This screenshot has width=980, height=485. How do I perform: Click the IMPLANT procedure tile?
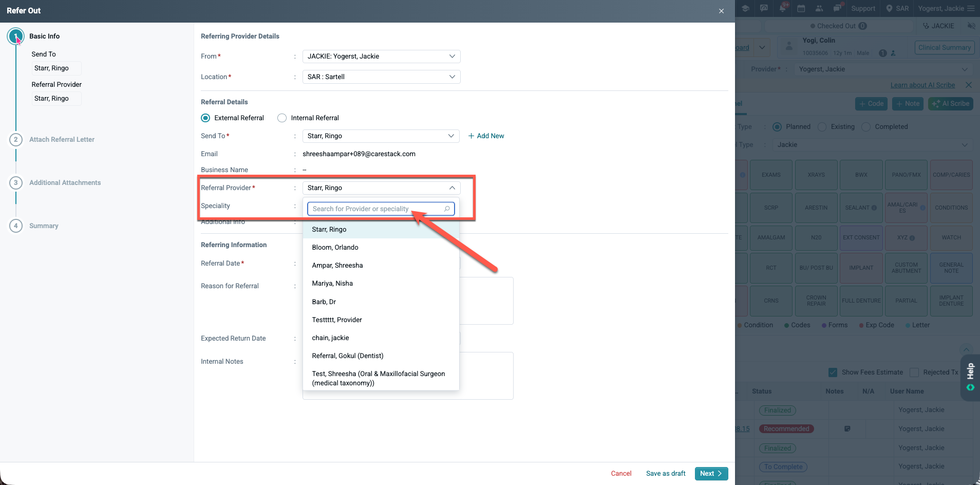pyautogui.click(x=861, y=268)
